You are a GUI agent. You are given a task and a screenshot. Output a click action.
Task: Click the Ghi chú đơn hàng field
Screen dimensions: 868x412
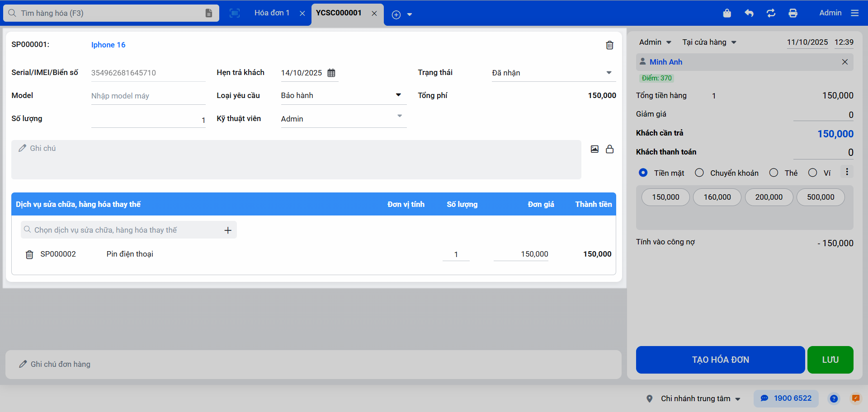pos(313,364)
